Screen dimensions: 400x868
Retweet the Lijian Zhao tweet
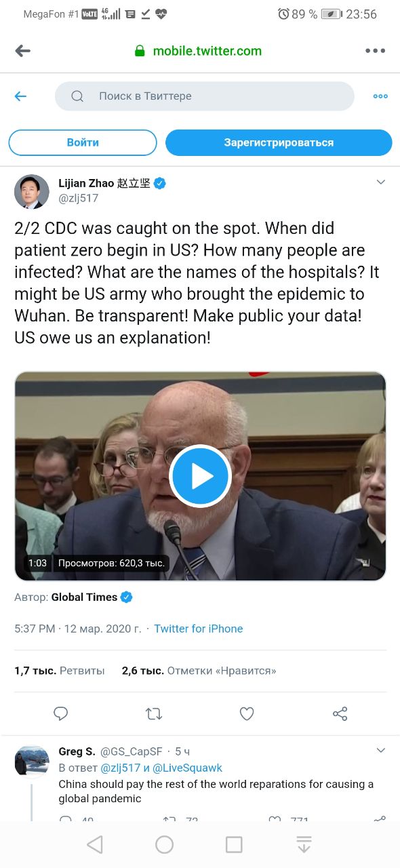point(154,713)
